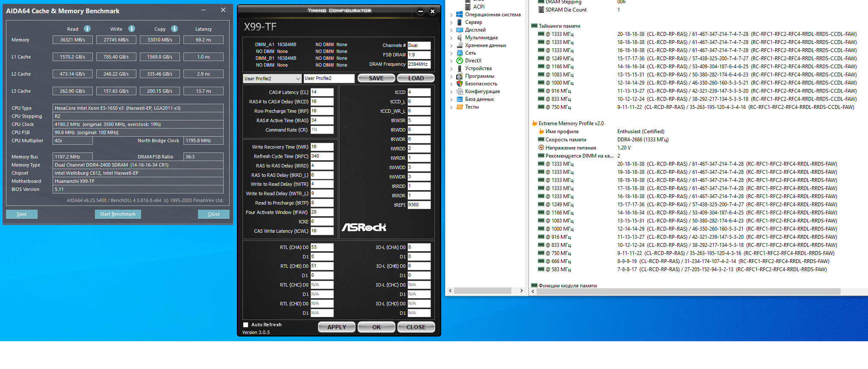This screenshot has width=868, height=369.
Task: Click the info icon beside the Copy column
Action: click(x=174, y=29)
